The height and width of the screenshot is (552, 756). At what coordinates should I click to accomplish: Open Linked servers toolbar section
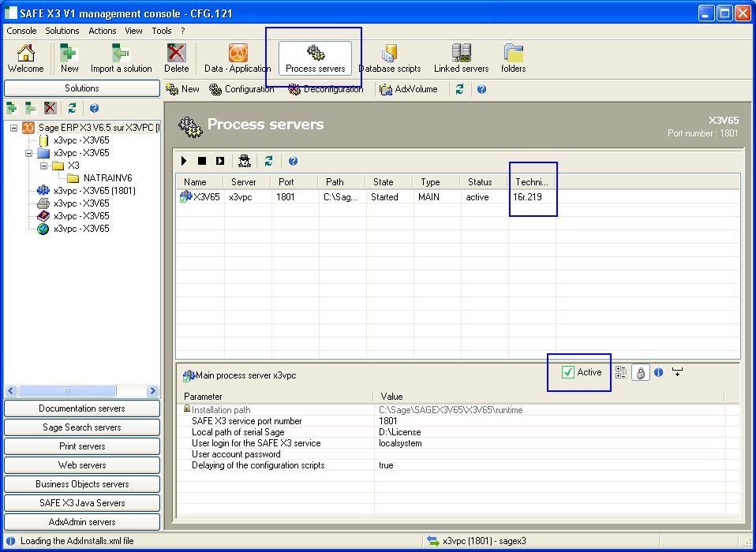point(462,58)
